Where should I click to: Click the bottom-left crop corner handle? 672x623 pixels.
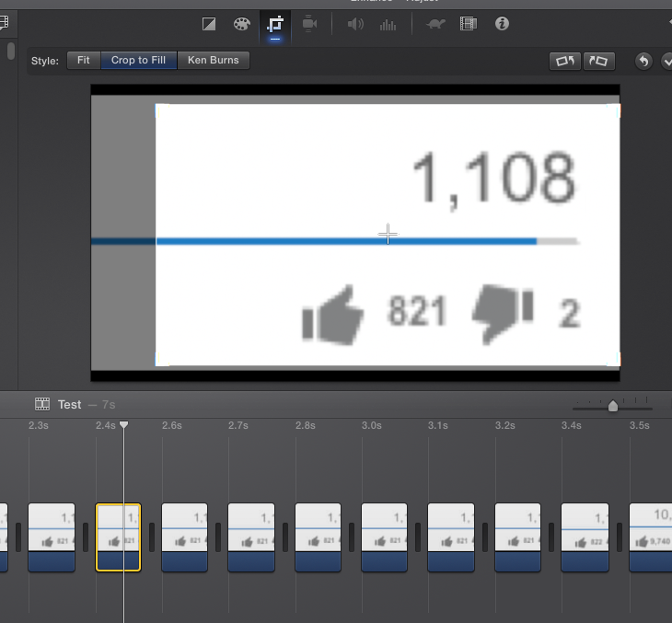(x=161, y=360)
